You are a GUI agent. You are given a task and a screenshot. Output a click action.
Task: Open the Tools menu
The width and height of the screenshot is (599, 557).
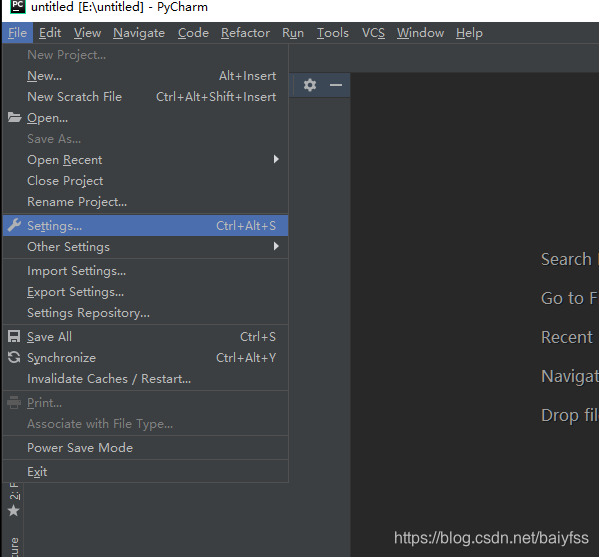(333, 33)
